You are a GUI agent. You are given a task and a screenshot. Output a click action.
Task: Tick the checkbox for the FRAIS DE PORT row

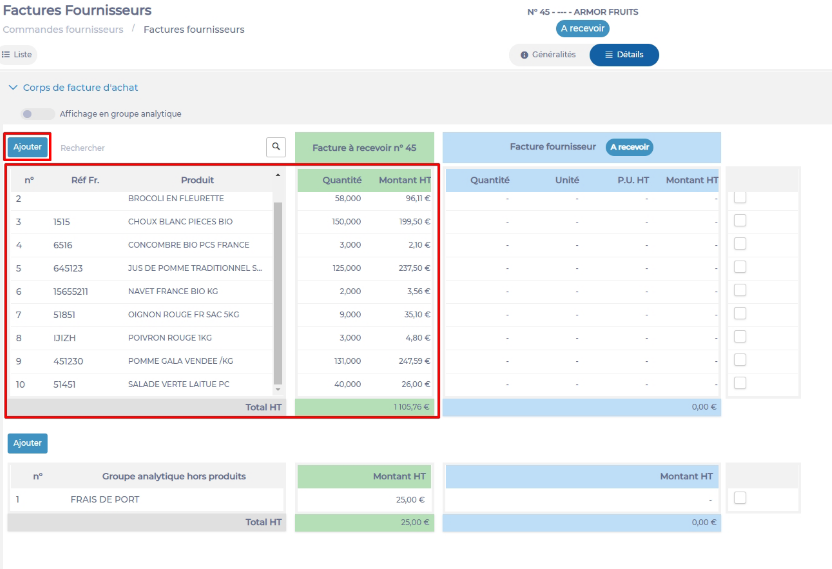(740, 498)
